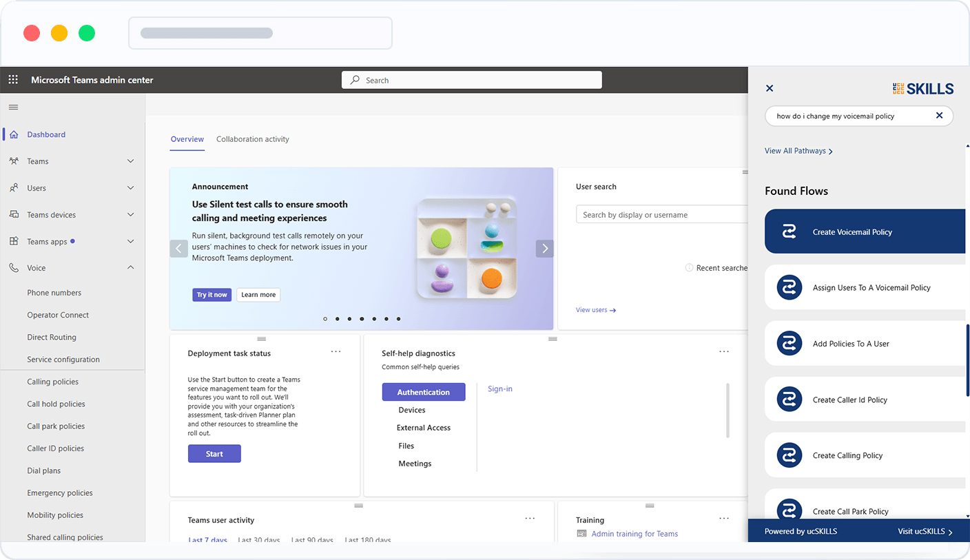Open the app launcher waffle icon
The height and width of the screenshot is (560, 970).
pos(13,80)
